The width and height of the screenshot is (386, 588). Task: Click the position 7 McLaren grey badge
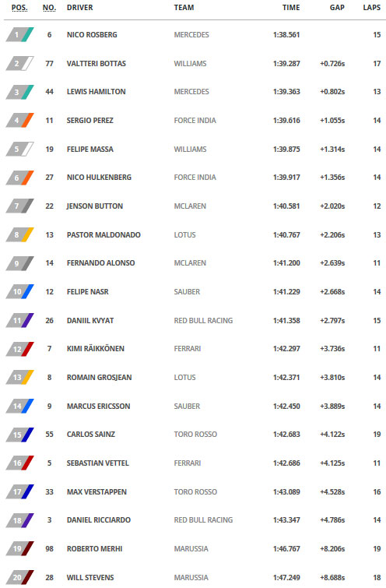(20, 206)
